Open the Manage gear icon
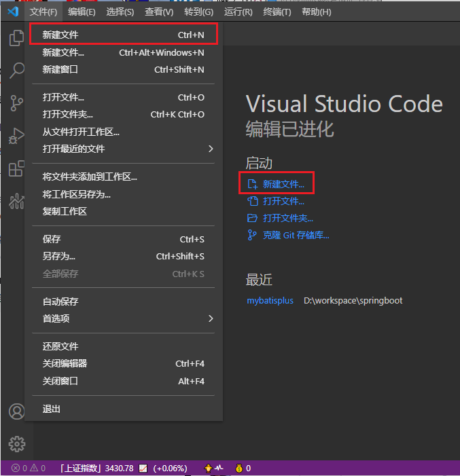The width and height of the screenshot is (460, 476). pyautogui.click(x=16, y=444)
